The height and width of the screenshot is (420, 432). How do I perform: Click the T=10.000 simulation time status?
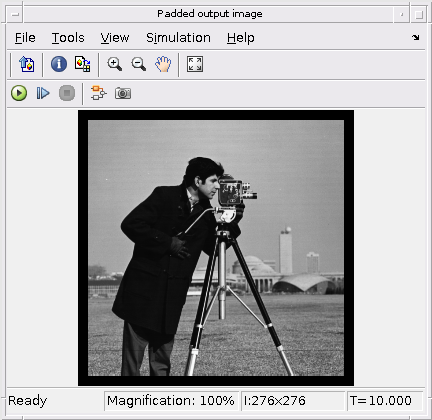[x=385, y=401]
